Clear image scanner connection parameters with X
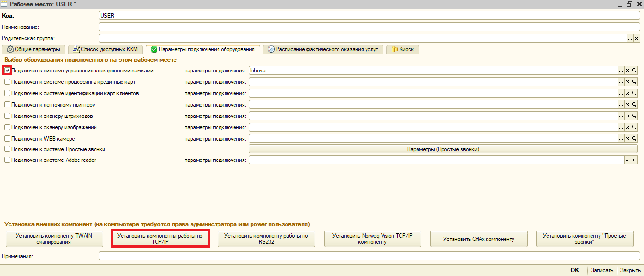644x276 pixels. pos(628,127)
